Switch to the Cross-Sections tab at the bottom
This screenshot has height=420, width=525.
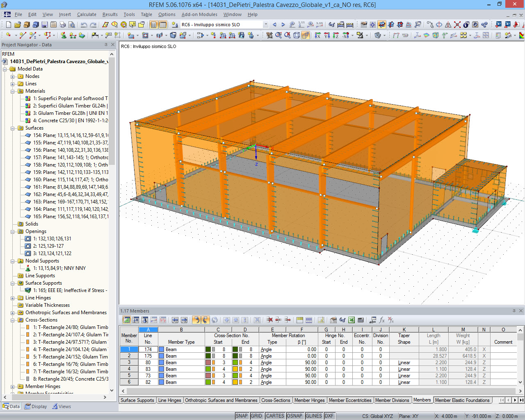click(x=276, y=400)
